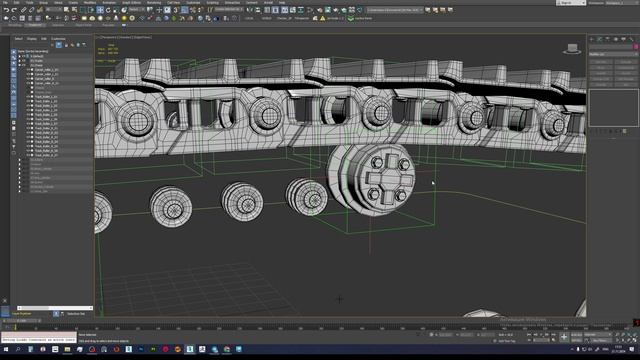Switch to the Freeform ribbon tab
This screenshot has height=360, width=640.
(35, 25)
